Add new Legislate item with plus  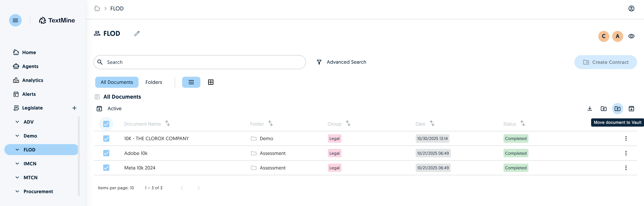[74, 108]
